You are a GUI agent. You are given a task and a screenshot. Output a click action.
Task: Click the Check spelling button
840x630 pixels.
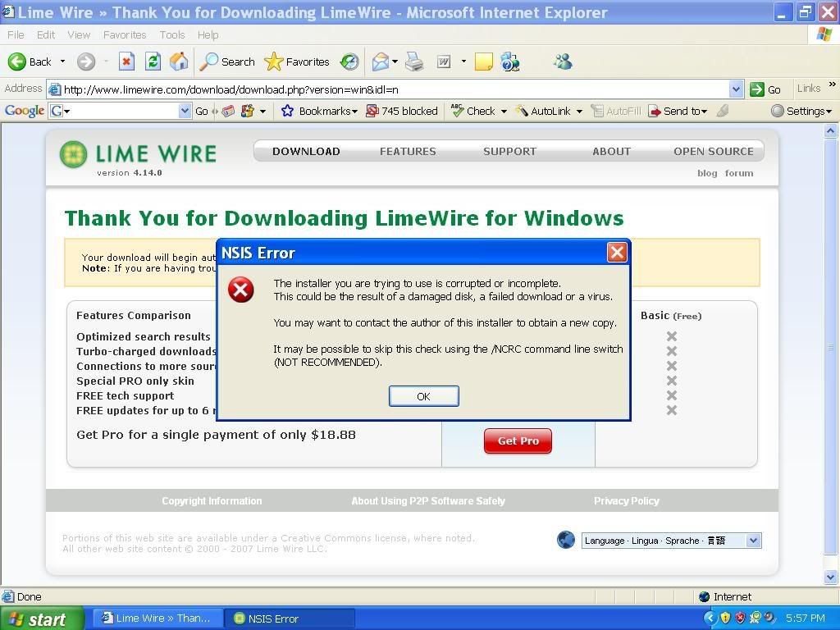pos(473,111)
